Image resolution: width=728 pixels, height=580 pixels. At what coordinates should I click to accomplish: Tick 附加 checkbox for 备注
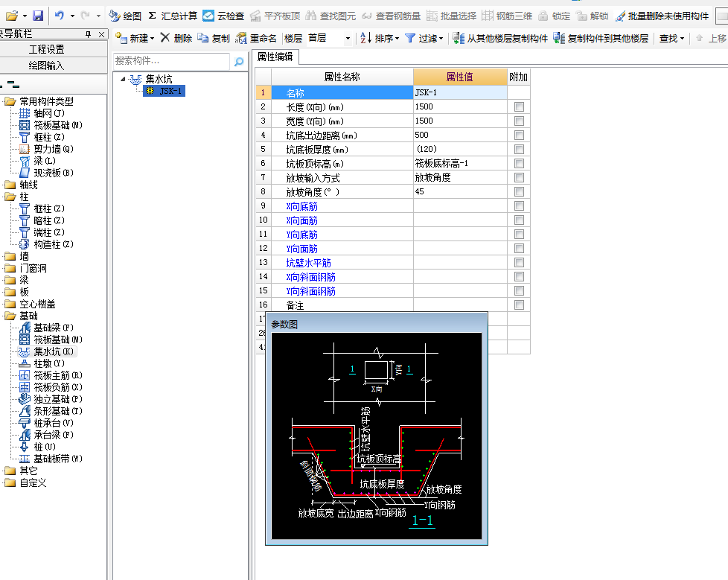click(x=519, y=305)
